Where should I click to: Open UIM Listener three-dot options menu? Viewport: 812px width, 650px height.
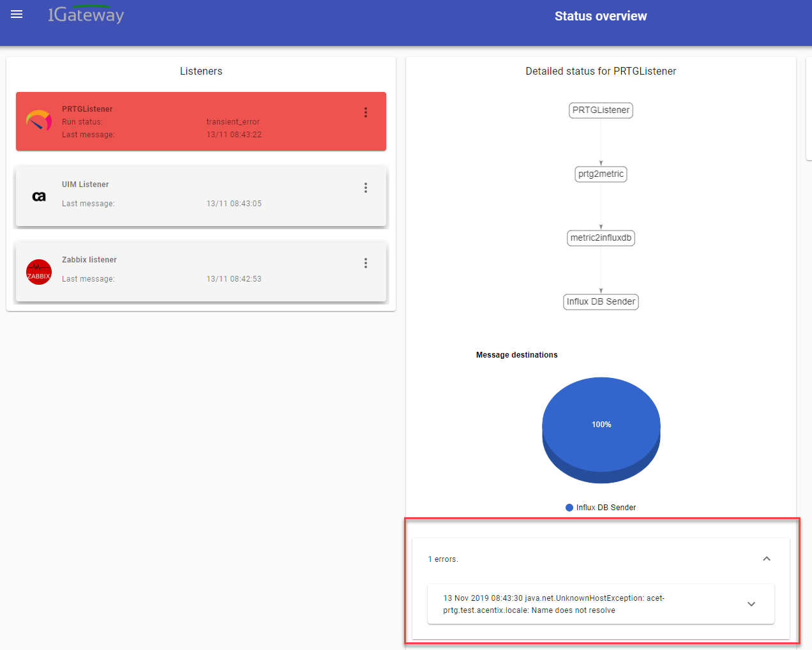point(366,188)
